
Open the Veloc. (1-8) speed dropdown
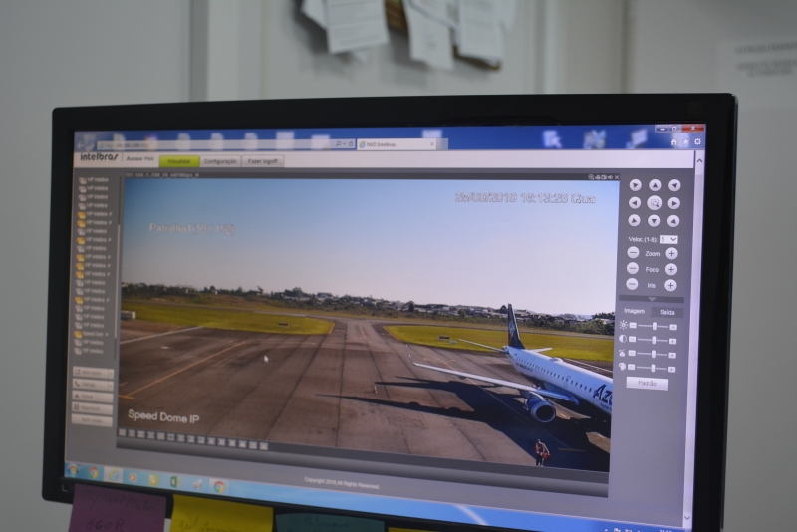pyautogui.click(x=667, y=239)
